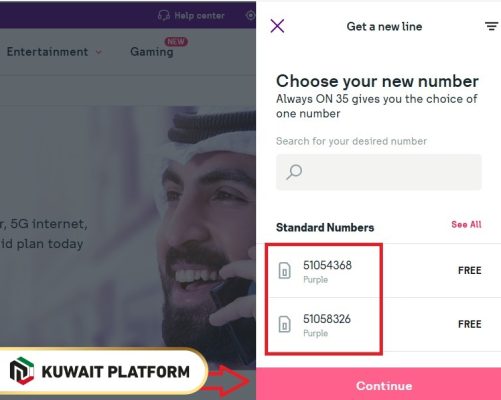Click the settings icon next to Help center
Viewport: 501px width, 400px height.
pos(251,15)
